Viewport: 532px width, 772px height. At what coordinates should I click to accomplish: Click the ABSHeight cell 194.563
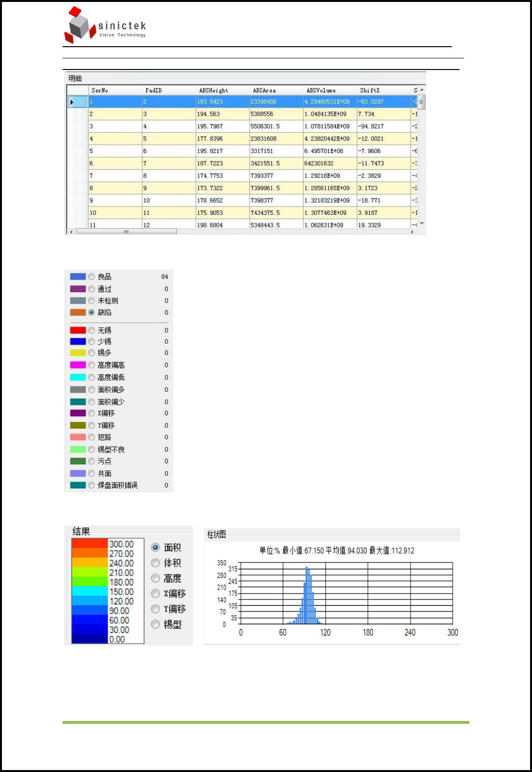pyautogui.click(x=223, y=114)
